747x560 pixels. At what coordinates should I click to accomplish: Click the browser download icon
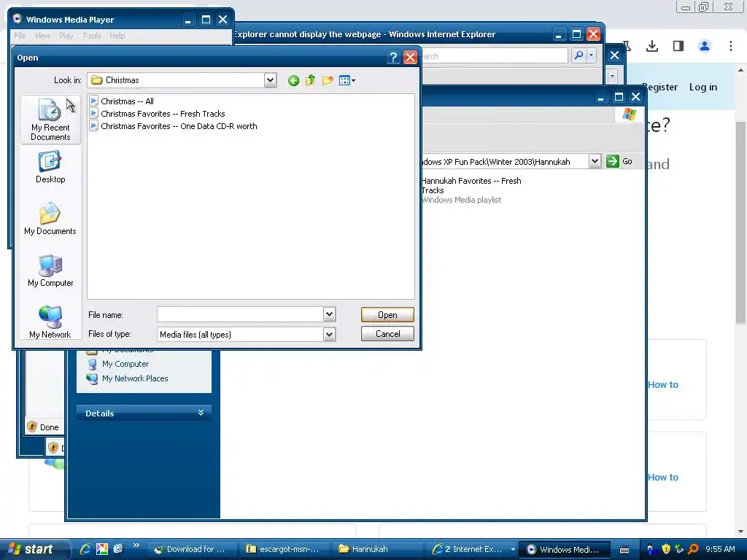point(652,46)
